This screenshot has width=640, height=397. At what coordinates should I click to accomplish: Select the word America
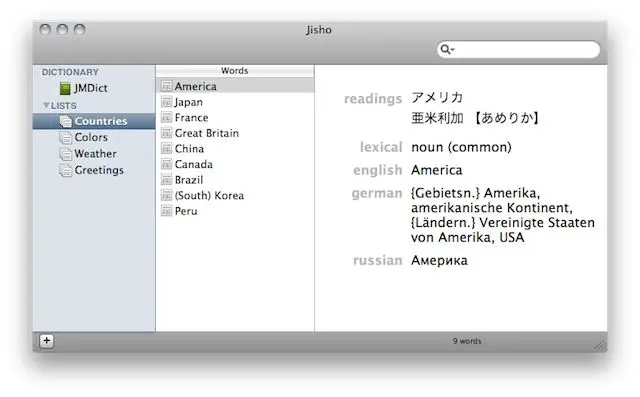(235, 86)
